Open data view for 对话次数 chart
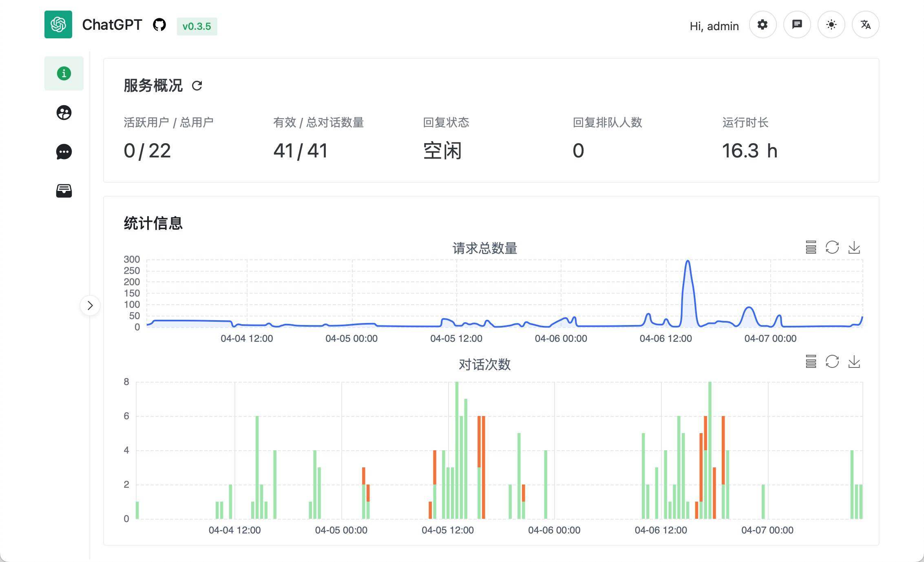Screen dimensions: 924x562 pos(811,362)
